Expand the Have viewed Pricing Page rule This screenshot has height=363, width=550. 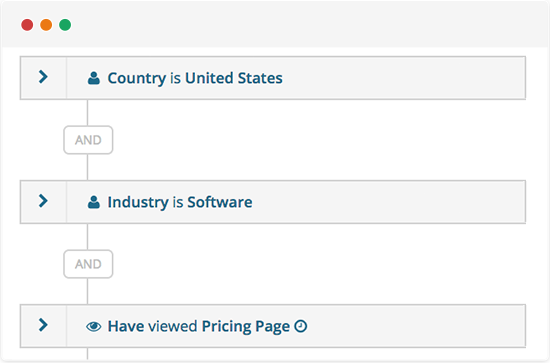coord(43,325)
